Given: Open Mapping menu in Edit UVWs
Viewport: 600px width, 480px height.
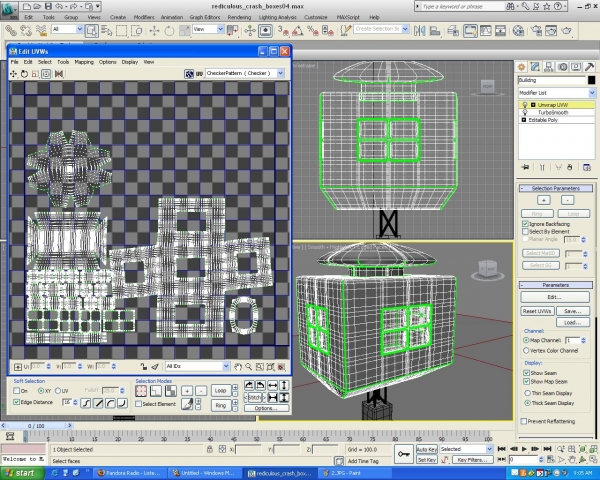Looking at the screenshot, I should tap(84, 62).
